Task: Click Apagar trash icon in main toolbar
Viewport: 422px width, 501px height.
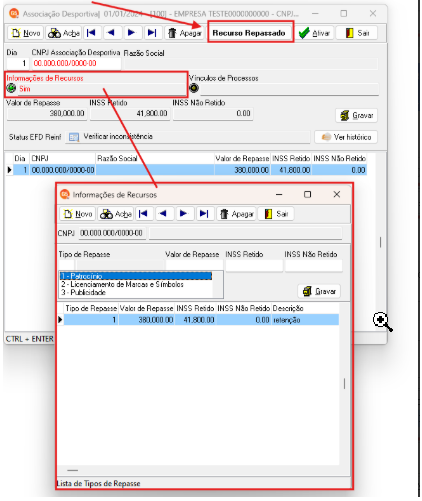Action: click(x=185, y=33)
